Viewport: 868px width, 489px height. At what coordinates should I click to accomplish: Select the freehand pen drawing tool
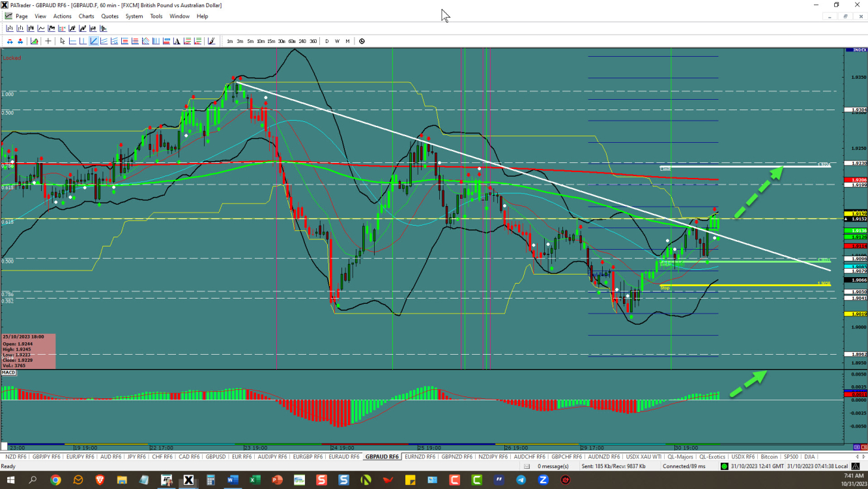211,41
